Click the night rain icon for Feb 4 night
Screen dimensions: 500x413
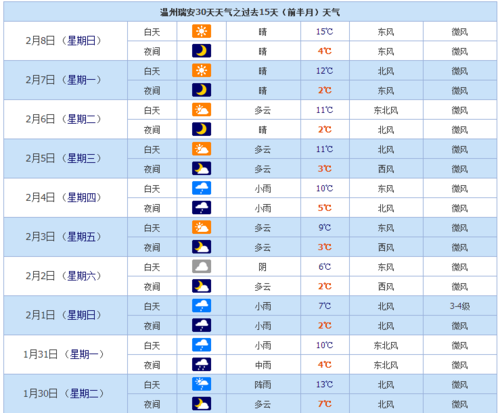click(x=201, y=208)
